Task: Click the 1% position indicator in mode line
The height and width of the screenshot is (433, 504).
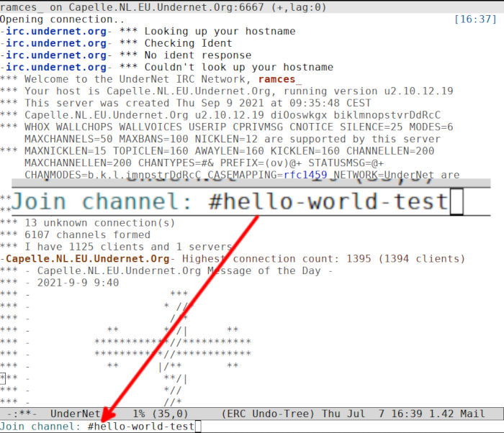Action: click(x=138, y=414)
